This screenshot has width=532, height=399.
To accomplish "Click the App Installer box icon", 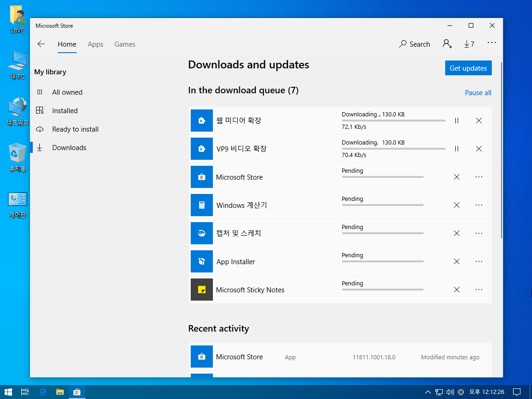I will pyautogui.click(x=201, y=261).
